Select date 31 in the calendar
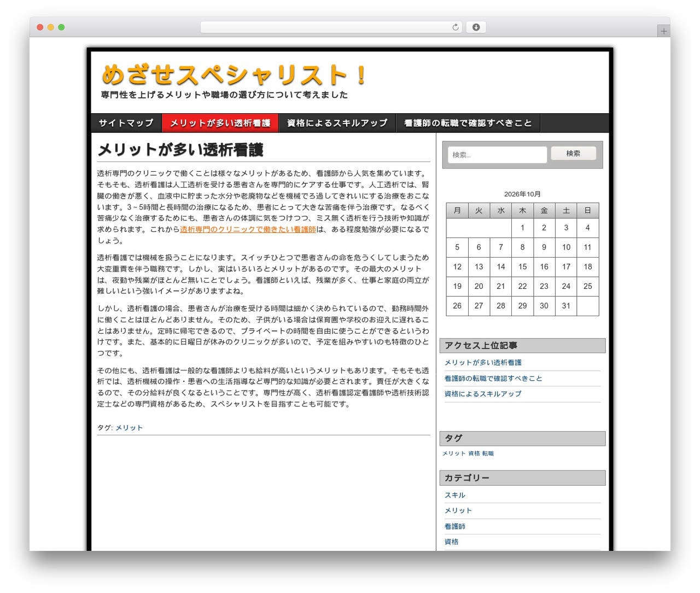700x593 pixels. coord(566,306)
